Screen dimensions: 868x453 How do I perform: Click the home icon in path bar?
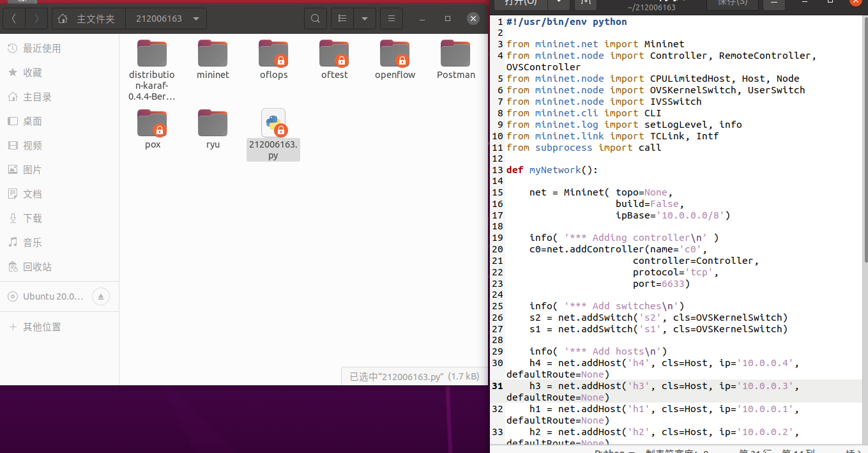pos(63,19)
